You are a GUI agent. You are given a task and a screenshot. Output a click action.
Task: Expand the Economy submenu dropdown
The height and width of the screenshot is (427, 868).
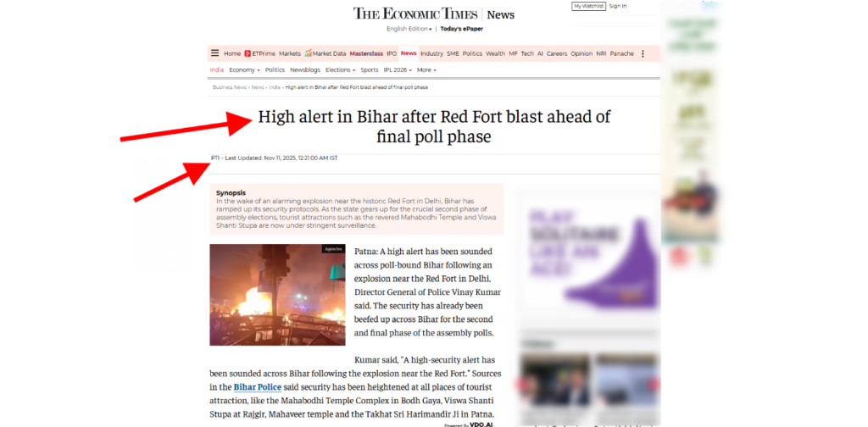click(244, 70)
